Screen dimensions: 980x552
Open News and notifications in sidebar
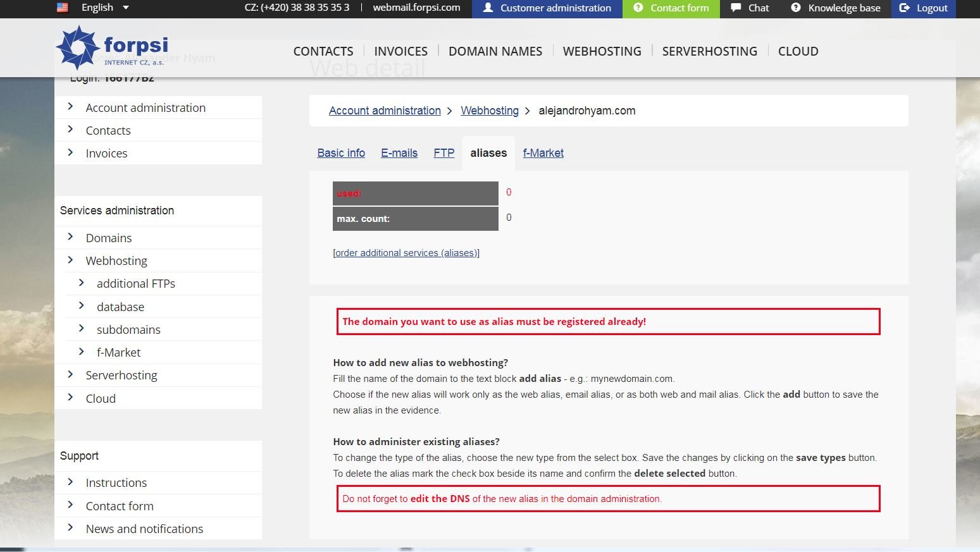pyautogui.click(x=144, y=529)
